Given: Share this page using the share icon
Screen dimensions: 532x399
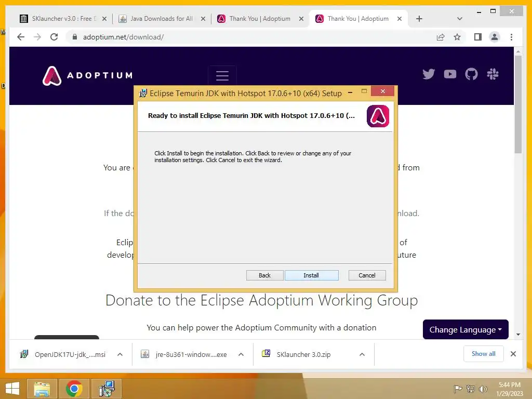Looking at the screenshot, I should point(441,37).
